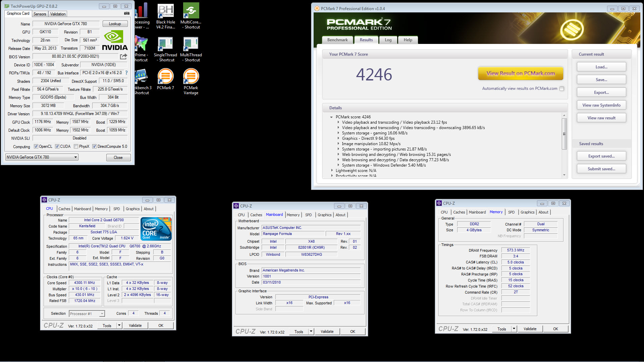644x362 pixels.
Task: Click the CPU-Z CPU window title bar icon
Action: tap(44, 200)
